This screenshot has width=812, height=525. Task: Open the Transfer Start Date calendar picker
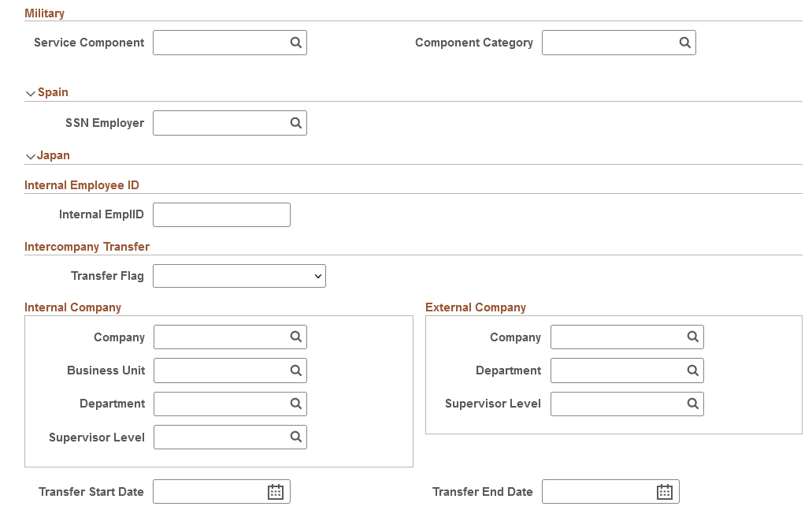[275, 491]
